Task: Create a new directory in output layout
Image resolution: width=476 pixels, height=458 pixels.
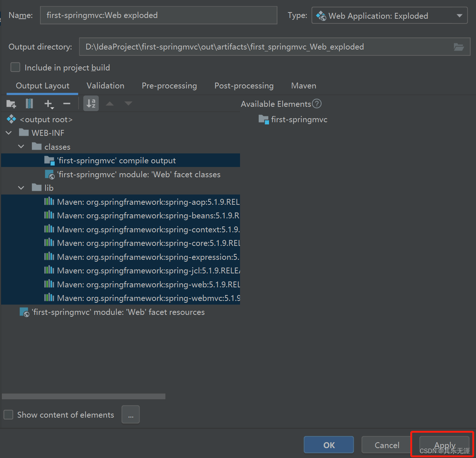Action: [x=11, y=103]
